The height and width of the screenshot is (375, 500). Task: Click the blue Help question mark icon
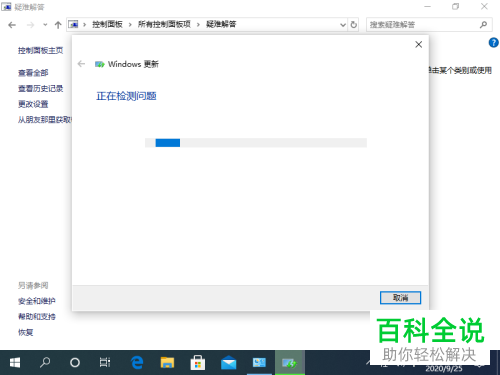tap(494, 43)
